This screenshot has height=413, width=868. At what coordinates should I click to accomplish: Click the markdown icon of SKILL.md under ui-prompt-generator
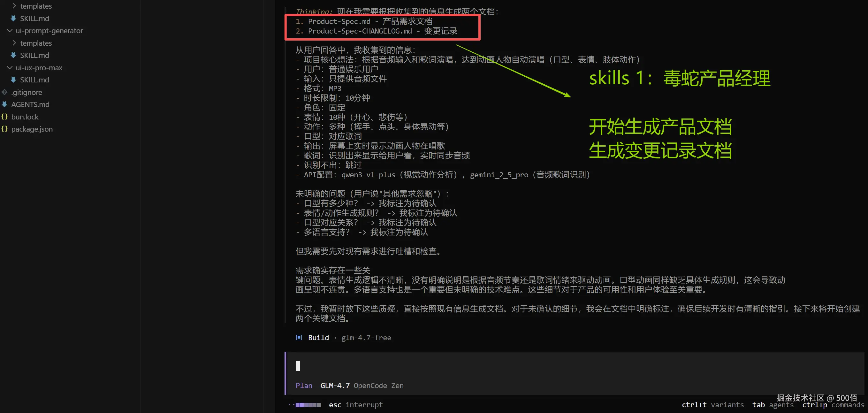pos(13,55)
